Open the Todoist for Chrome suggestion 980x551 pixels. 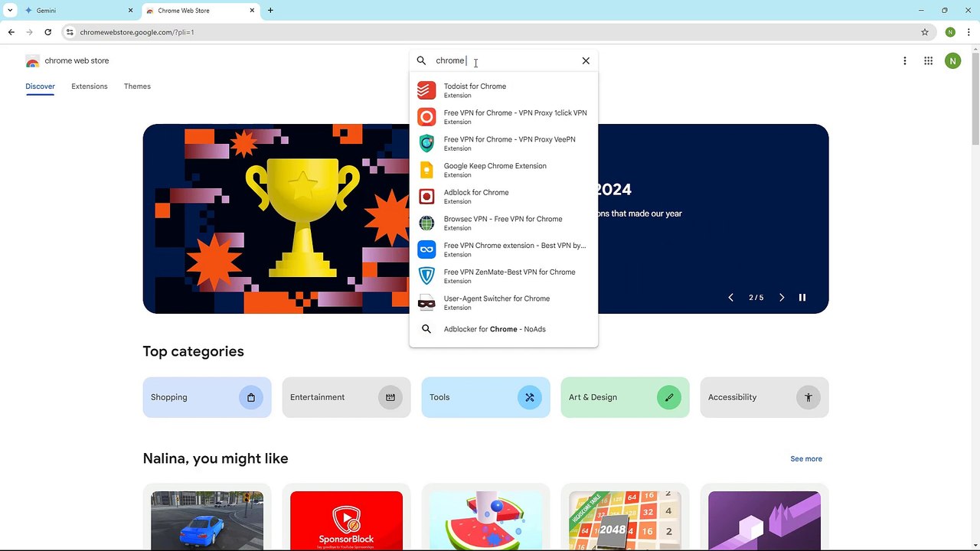coord(504,90)
